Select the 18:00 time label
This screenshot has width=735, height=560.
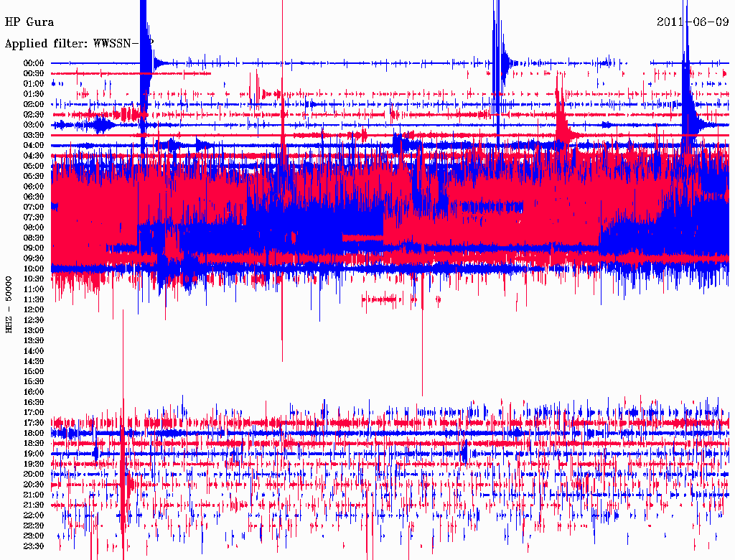coord(34,433)
